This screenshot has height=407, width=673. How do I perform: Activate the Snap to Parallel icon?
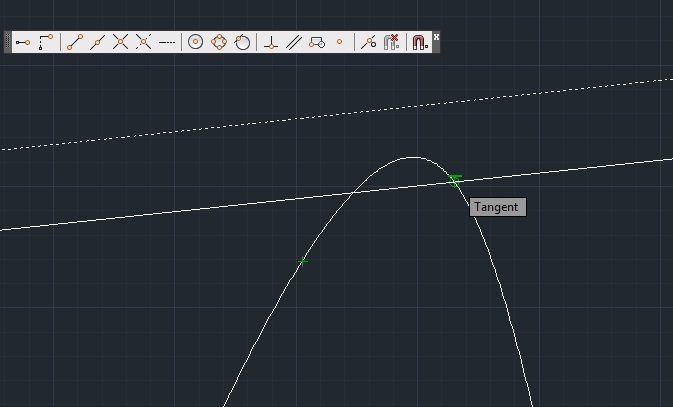(x=294, y=42)
